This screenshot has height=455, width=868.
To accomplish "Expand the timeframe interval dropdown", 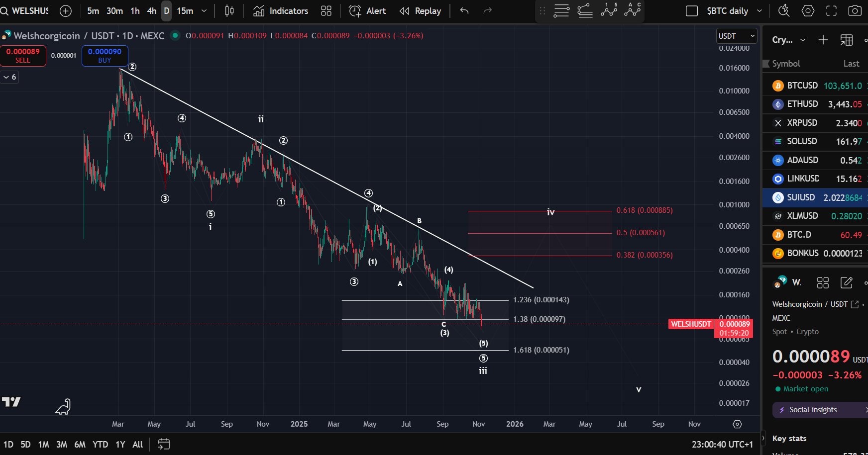I will [x=204, y=11].
